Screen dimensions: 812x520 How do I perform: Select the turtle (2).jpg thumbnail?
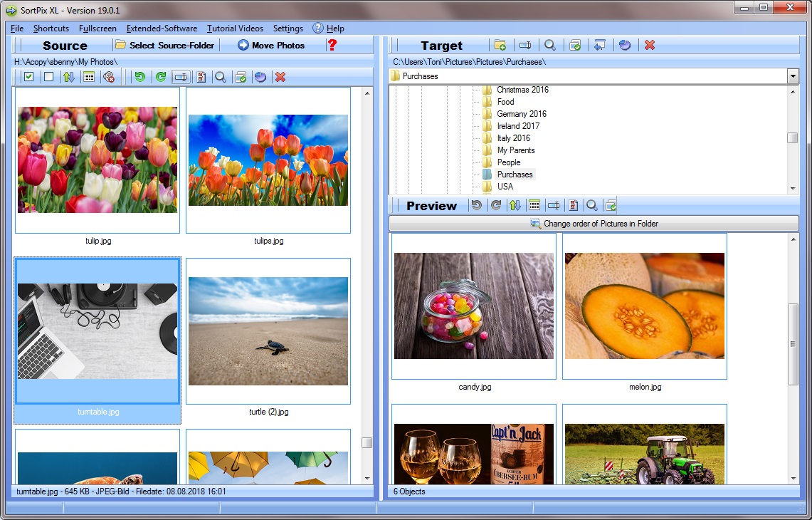(268, 331)
